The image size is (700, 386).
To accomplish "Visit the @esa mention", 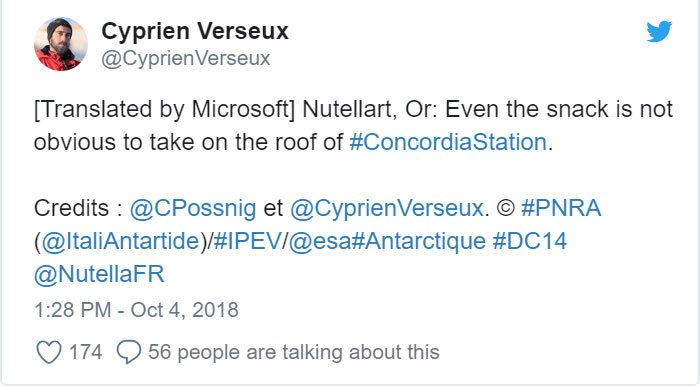I will pyautogui.click(x=320, y=241).
